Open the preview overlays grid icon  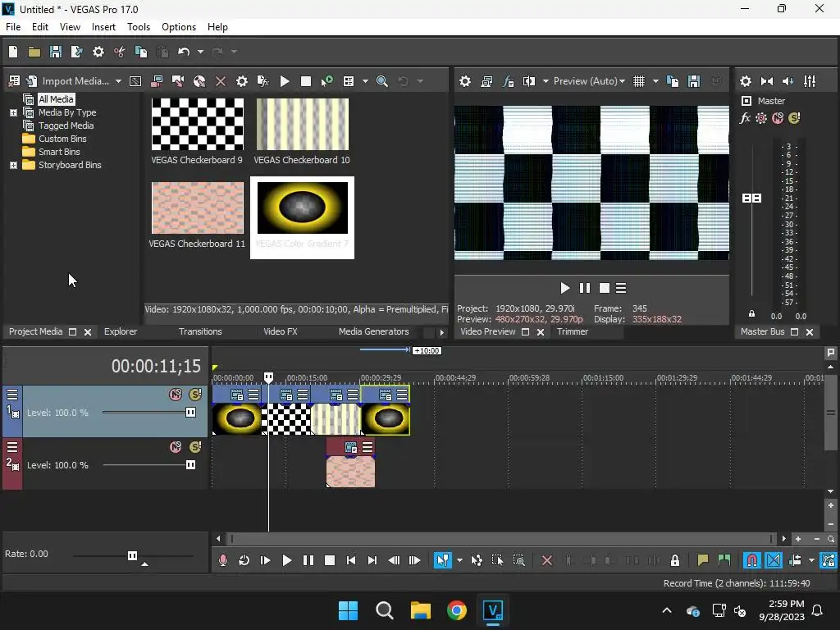pyautogui.click(x=638, y=81)
